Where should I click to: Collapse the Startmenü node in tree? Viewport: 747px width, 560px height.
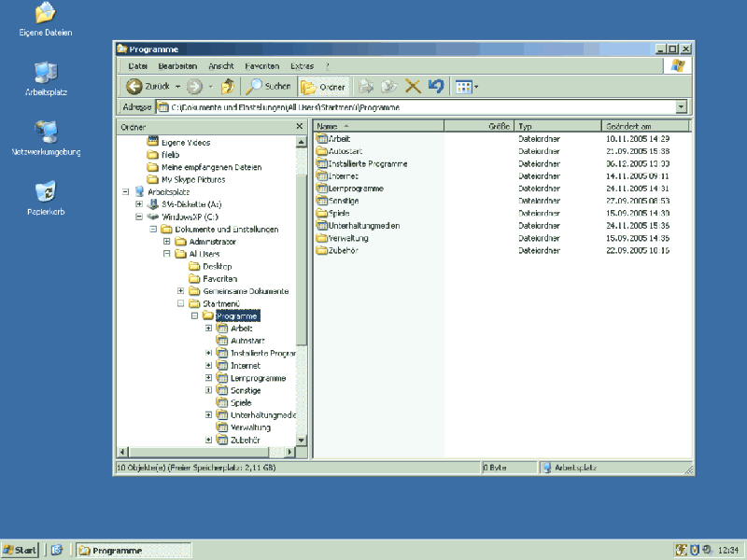coord(180,303)
